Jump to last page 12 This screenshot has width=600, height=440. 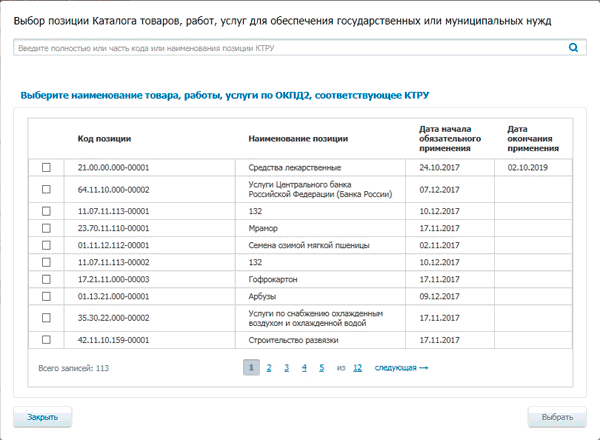tap(357, 368)
